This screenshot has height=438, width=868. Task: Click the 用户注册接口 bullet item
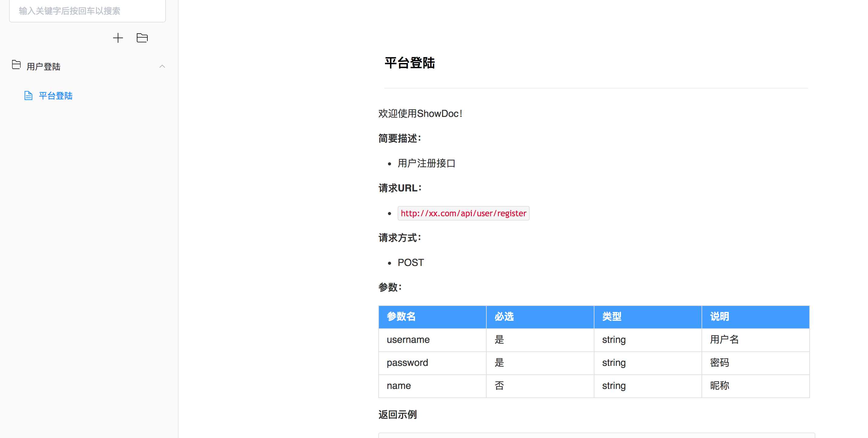tap(426, 164)
